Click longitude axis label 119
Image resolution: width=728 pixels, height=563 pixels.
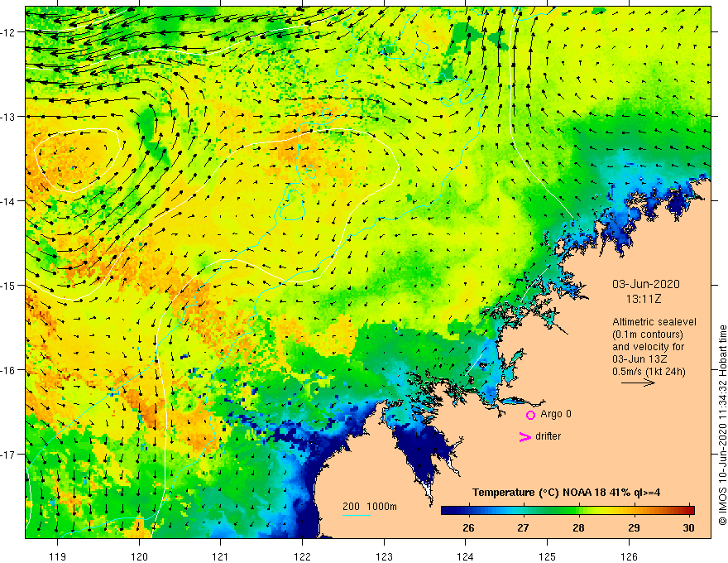pyautogui.click(x=58, y=556)
